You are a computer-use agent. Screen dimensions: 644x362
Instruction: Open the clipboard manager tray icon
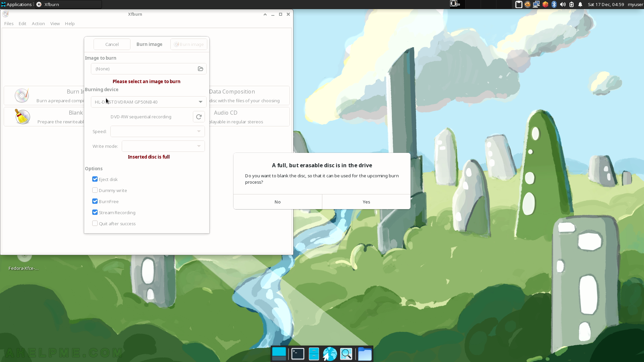[x=519, y=4]
